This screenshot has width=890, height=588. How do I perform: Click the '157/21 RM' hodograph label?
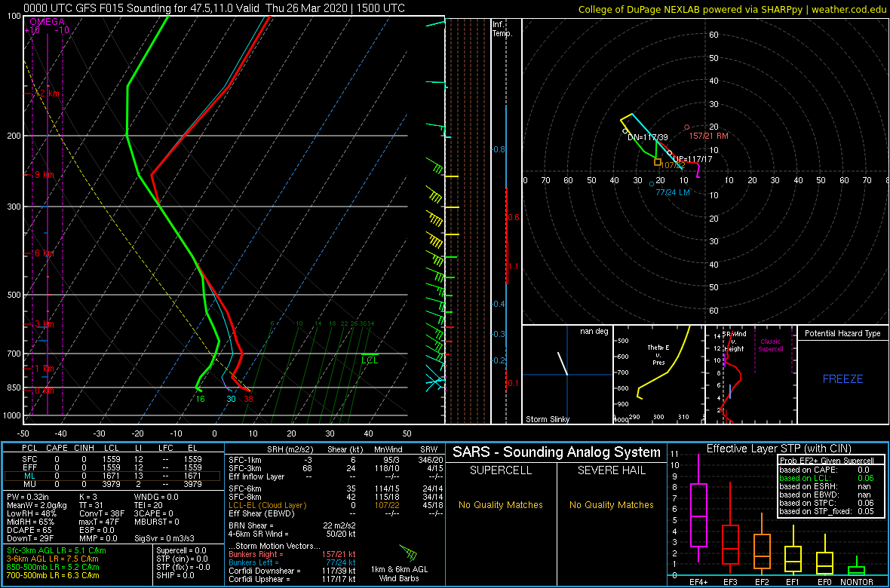point(708,136)
